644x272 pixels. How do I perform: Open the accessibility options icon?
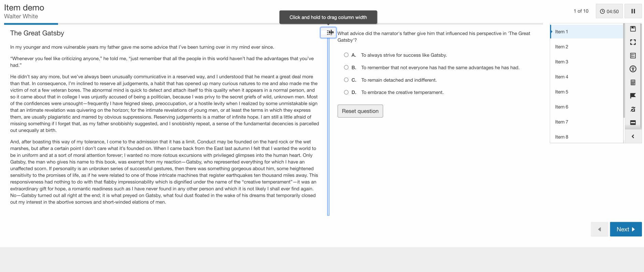pyautogui.click(x=633, y=69)
